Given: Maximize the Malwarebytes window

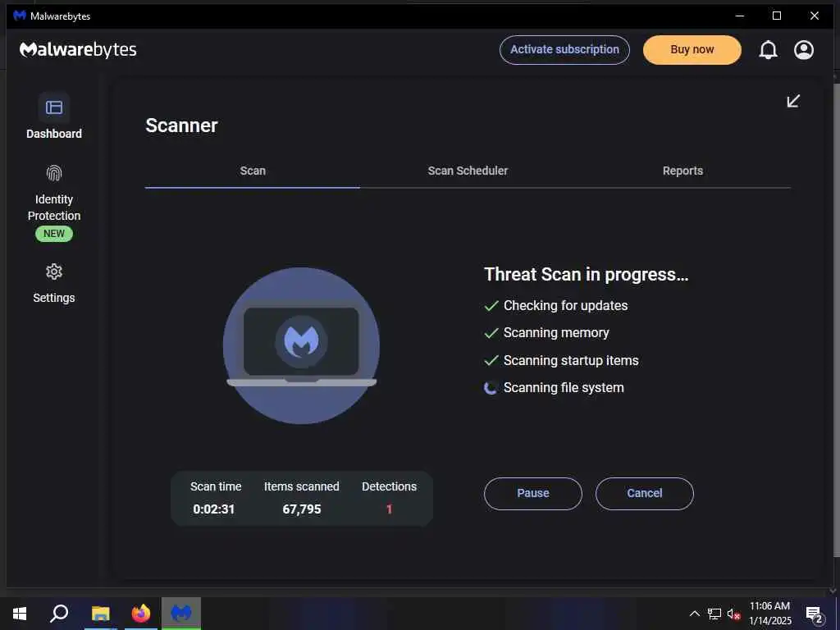Looking at the screenshot, I should click(777, 16).
